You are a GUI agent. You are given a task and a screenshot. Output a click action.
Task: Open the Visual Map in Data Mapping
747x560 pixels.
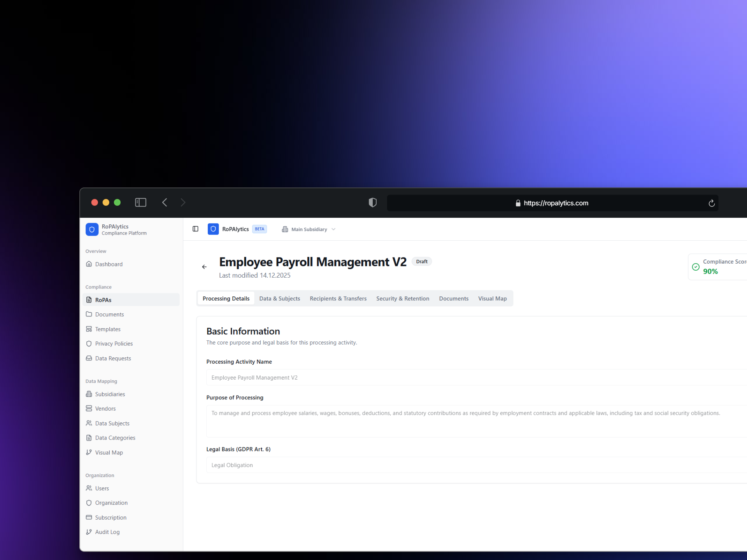(108, 452)
